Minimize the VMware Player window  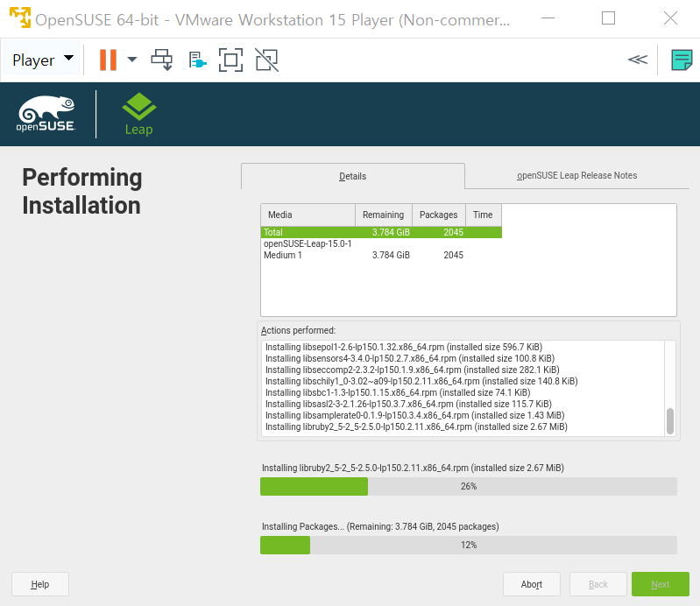point(548,18)
